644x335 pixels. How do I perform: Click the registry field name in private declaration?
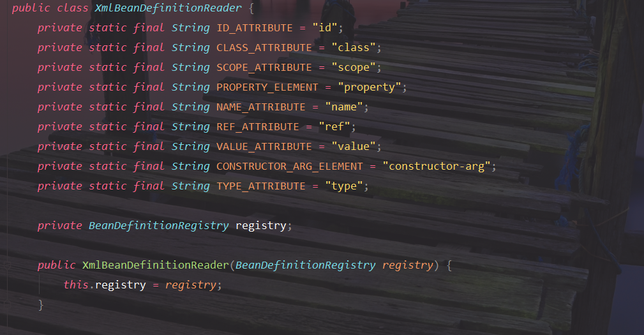tap(261, 225)
